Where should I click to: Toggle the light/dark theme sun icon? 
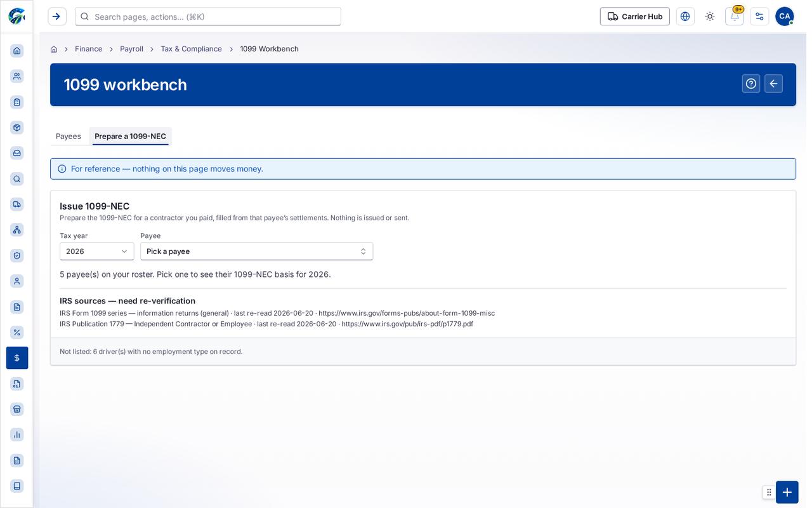pos(710,17)
